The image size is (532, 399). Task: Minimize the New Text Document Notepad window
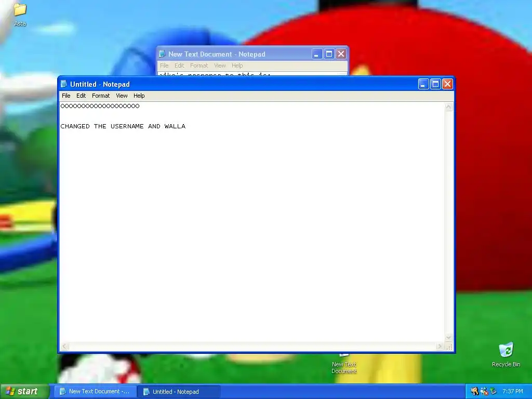(316, 54)
